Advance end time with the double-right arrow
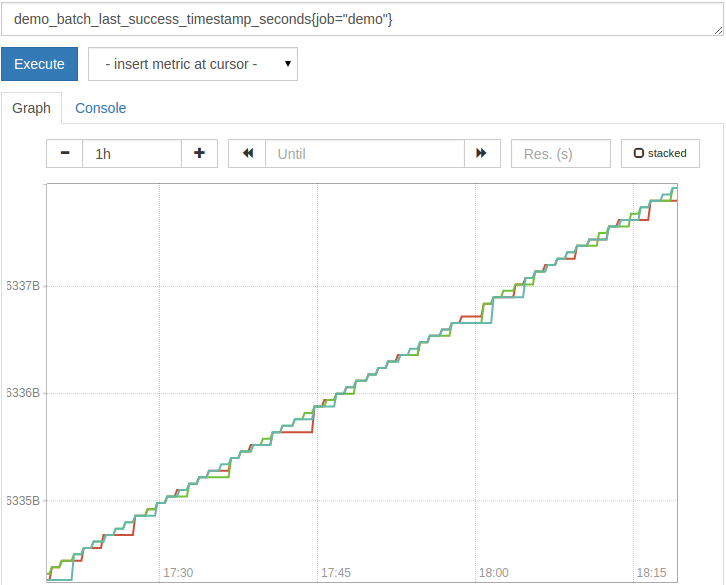 pyautogui.click(x=482, y=153)
